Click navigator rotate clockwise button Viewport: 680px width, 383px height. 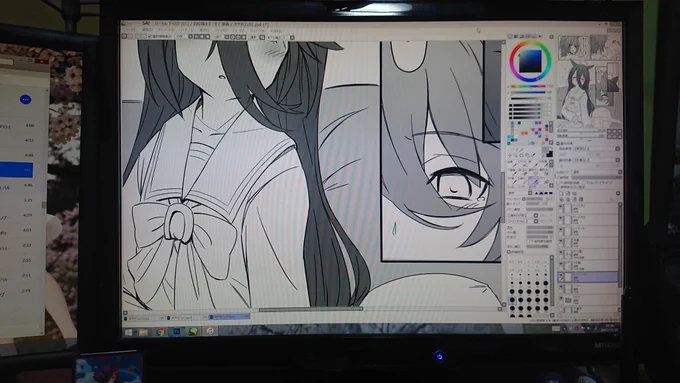point(615,136)
